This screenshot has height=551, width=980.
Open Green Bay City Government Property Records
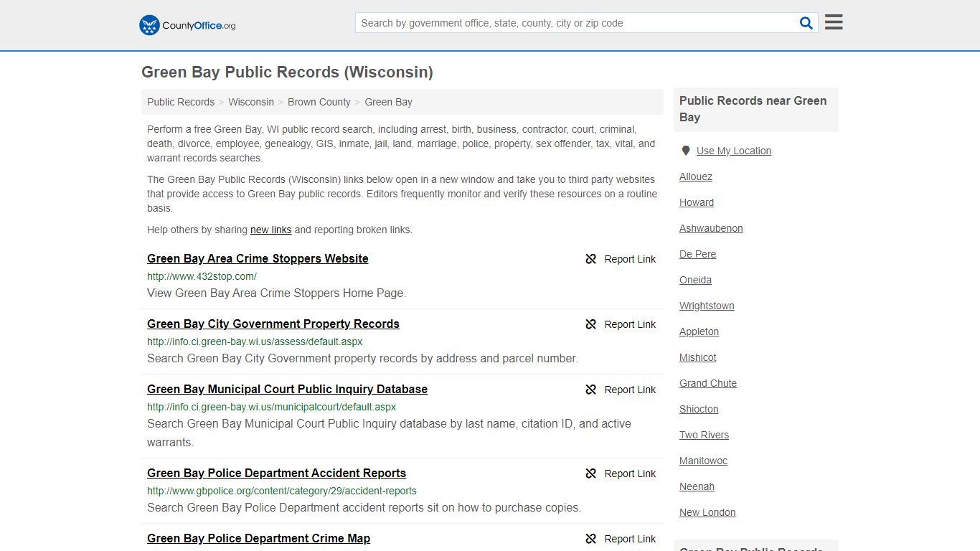tap(273, 324)
